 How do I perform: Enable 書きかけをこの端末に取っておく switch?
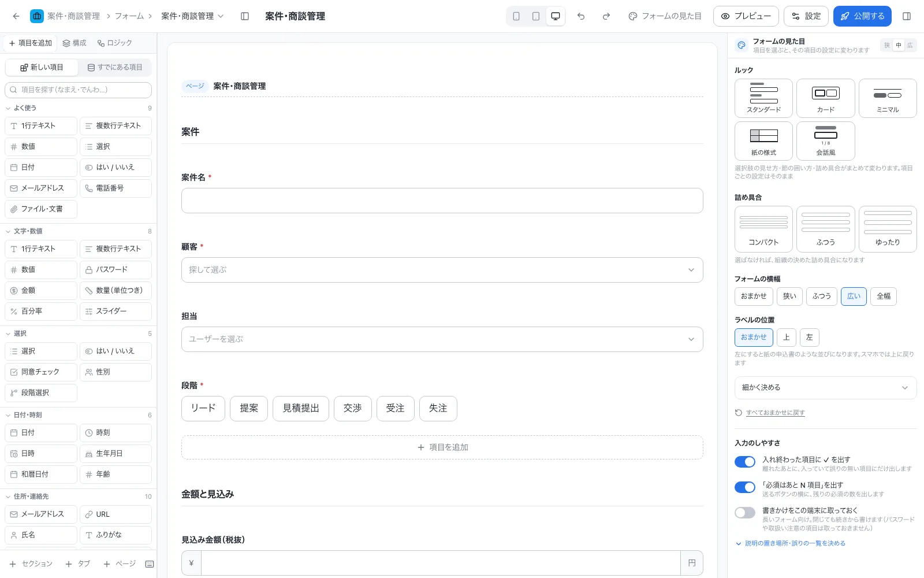coord(745,513)
